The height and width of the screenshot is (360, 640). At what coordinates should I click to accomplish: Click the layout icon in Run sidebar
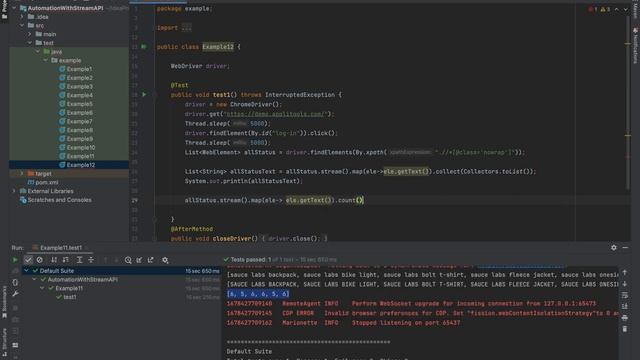15,345
